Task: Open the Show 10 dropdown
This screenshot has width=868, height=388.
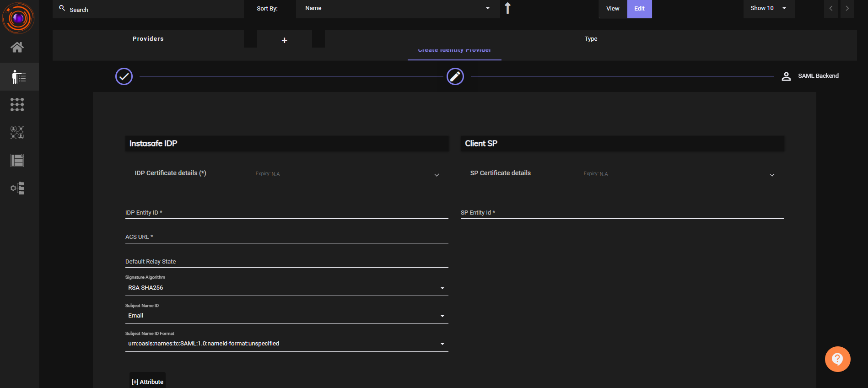Action: point(769,8)
